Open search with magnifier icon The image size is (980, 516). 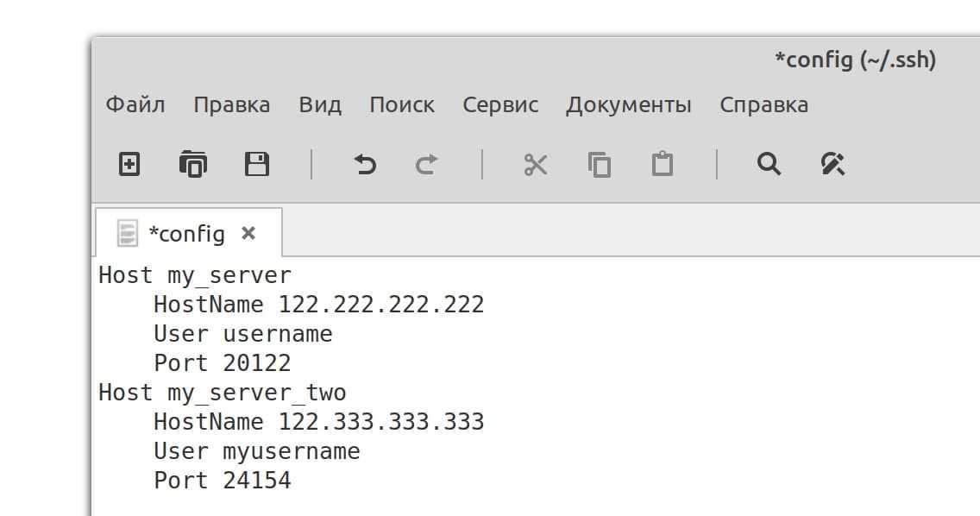click(x=769, y=164)
